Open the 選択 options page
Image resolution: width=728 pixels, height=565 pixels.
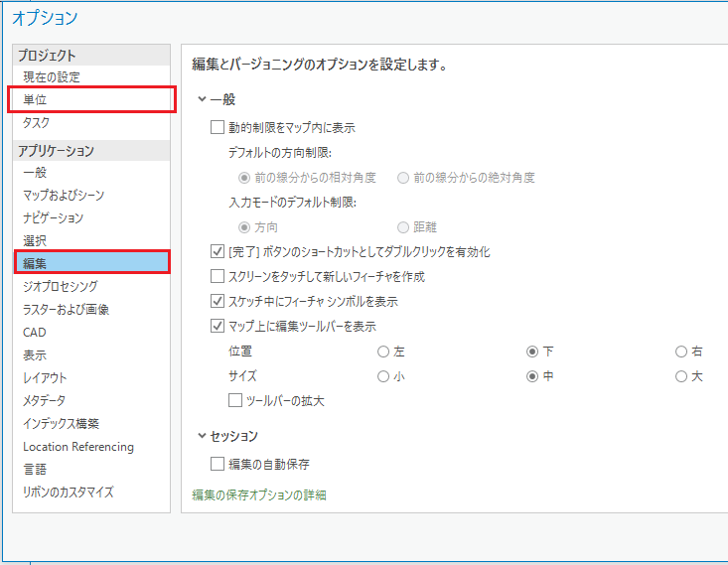point(91,240)
